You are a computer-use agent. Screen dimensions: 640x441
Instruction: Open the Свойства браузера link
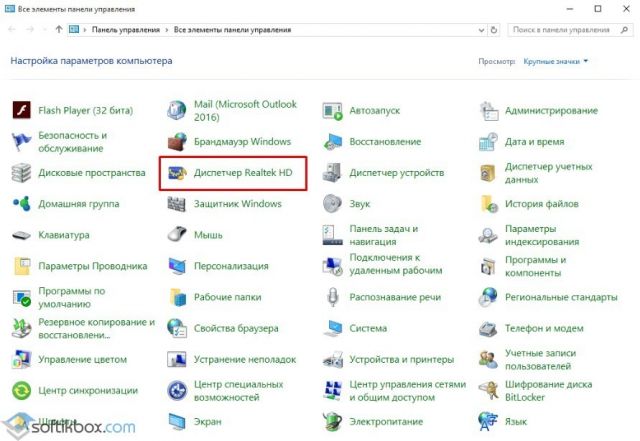click(236, 328)
